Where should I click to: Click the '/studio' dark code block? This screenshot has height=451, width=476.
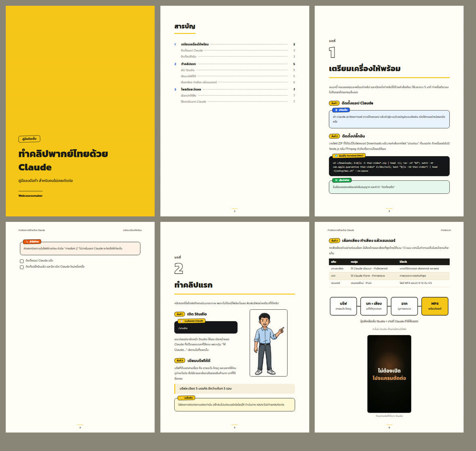[x=206, y=328]
